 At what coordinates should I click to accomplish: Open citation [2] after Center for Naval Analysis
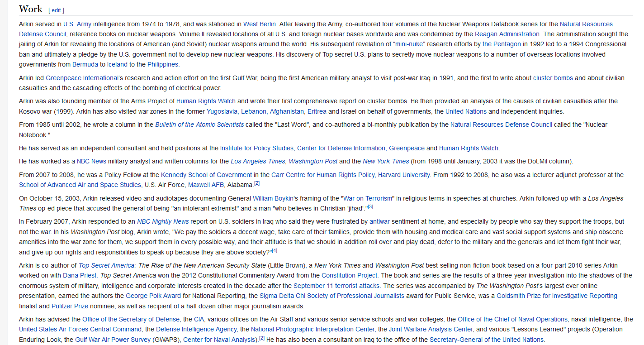point(262,338)
